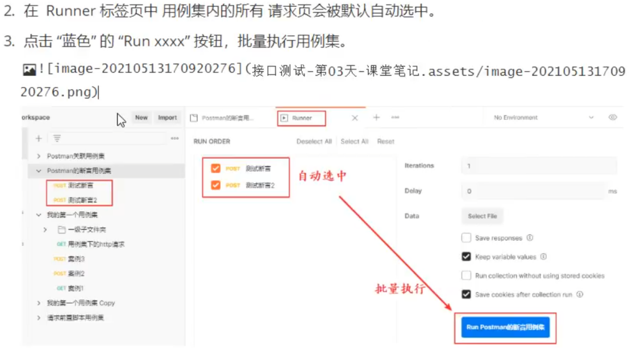Click the 请求前置脚本用例集 collection name
This screenshot has height=364, width=632.
pyautogui.click(x=76, y=317)
